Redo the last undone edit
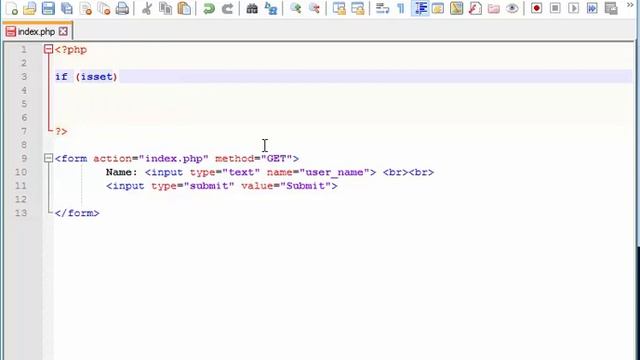640x360 pixels. click(x=227, y=8)
